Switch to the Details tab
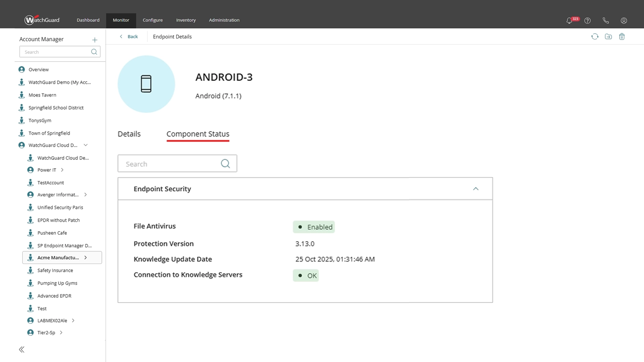The image size is (644, 362). [x=129, y=134]
